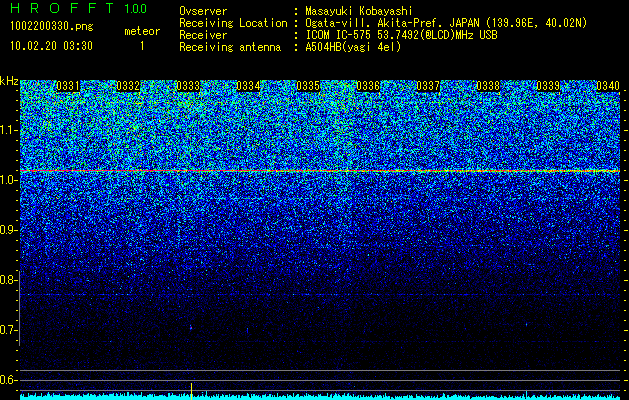Click the meteor echo dot near 0333

[191, 328]
